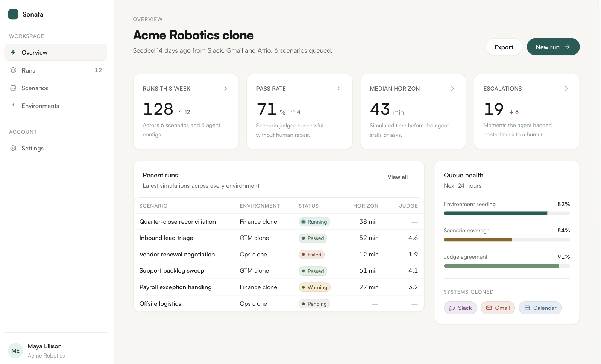Click the Calendar chip icon
Screen dimensions: 601x364
[527, 308]
